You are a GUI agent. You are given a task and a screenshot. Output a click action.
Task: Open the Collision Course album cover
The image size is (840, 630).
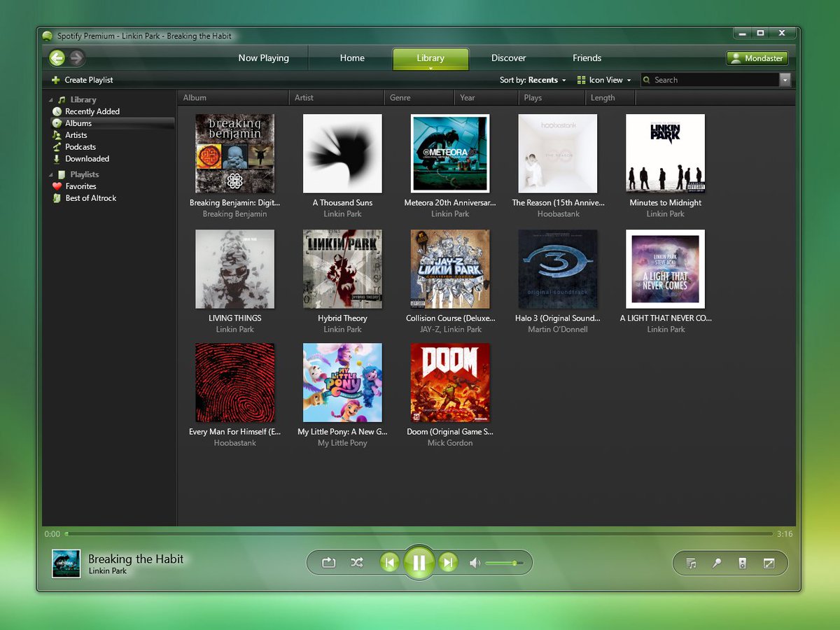click(450, 269)
